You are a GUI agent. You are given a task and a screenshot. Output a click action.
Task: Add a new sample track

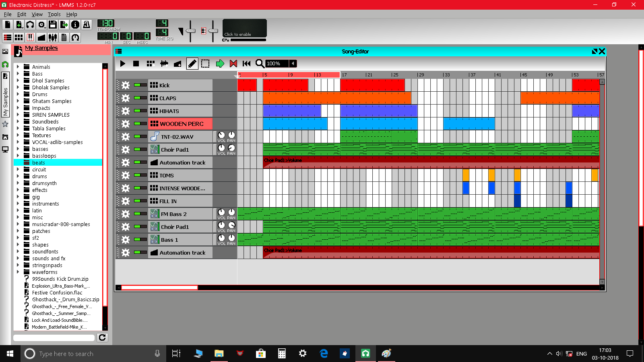point(164,64)
